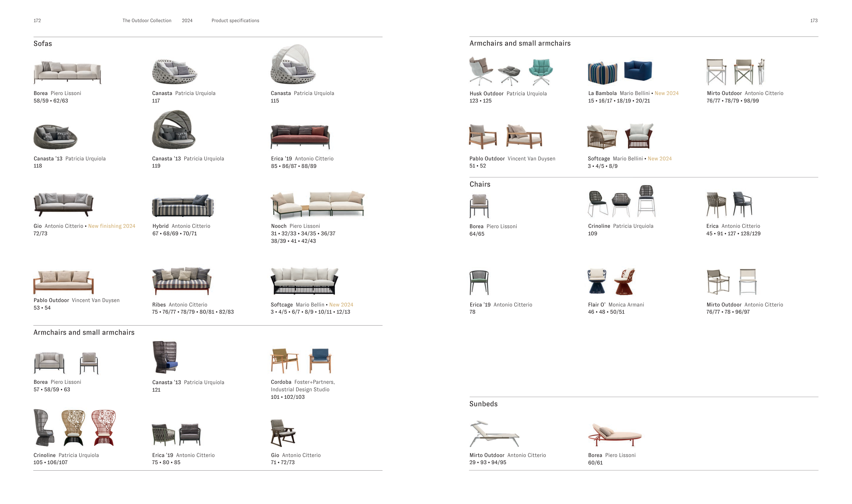Click 'The Outdoor Collection' header text
Image resolution: width=852 pixels, height=504 pixels.
pos(147,21)
